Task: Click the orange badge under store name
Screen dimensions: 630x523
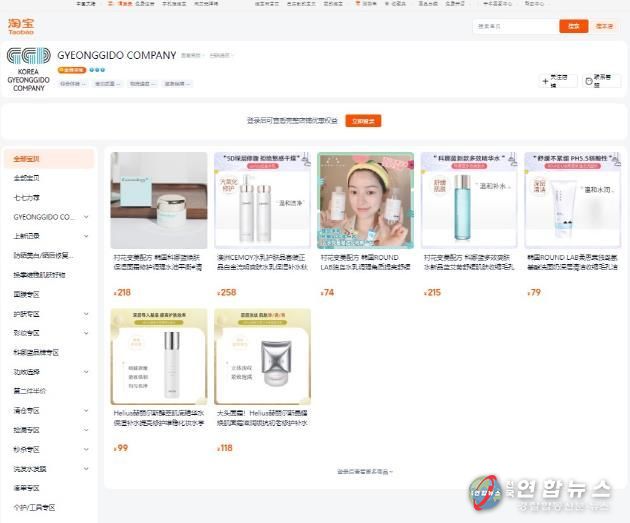Action: pos(72,70)
